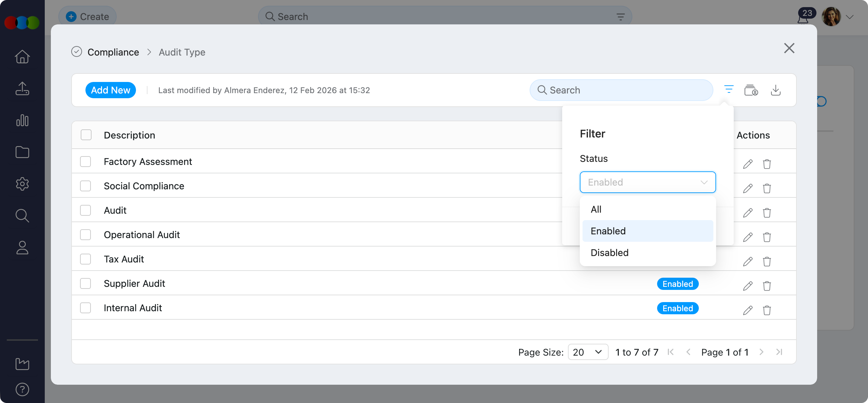Go to Compliance breadcrumb link
This screenshot has height=403, width=868.
click(113, 52)
